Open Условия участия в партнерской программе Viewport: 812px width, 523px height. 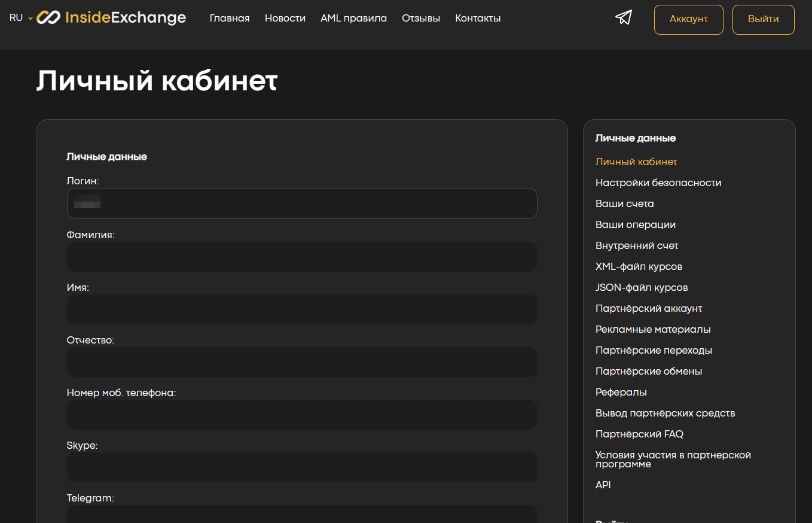point(673,460)
